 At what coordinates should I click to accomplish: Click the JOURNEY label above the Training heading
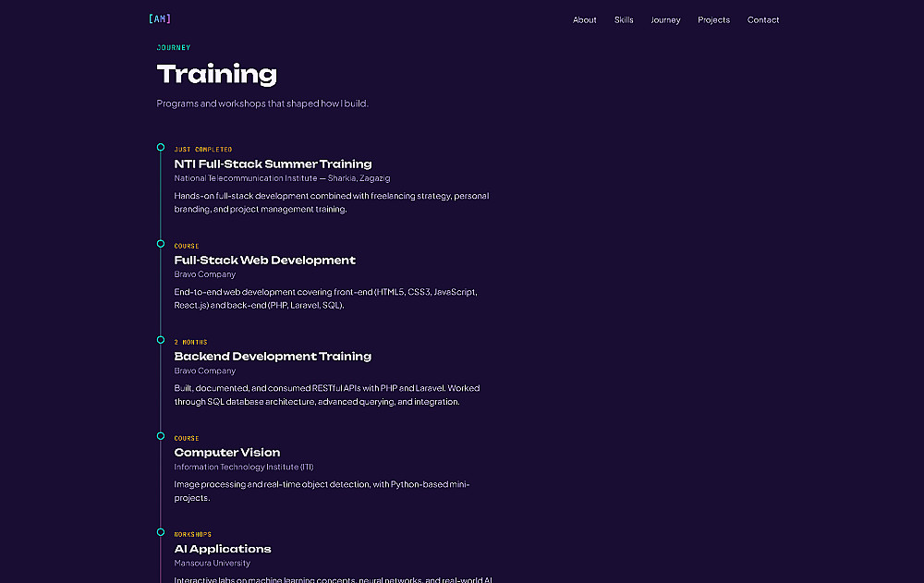click(174, 48)
